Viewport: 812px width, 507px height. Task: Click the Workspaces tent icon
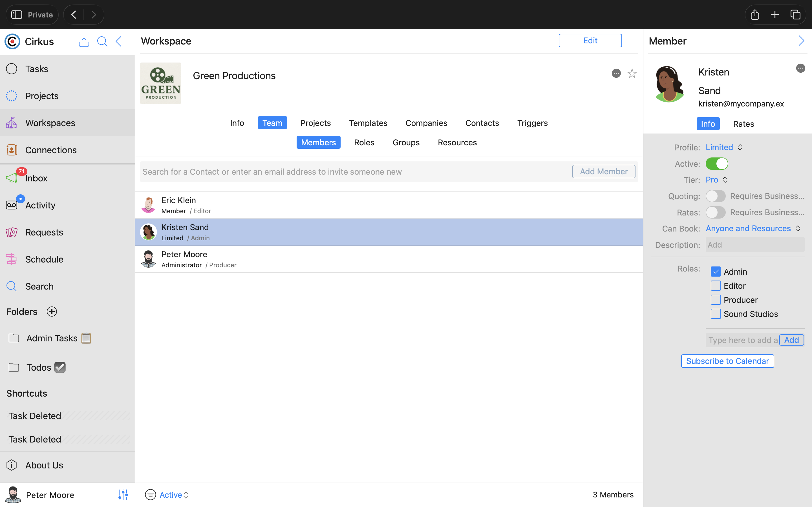coord(12,123)
